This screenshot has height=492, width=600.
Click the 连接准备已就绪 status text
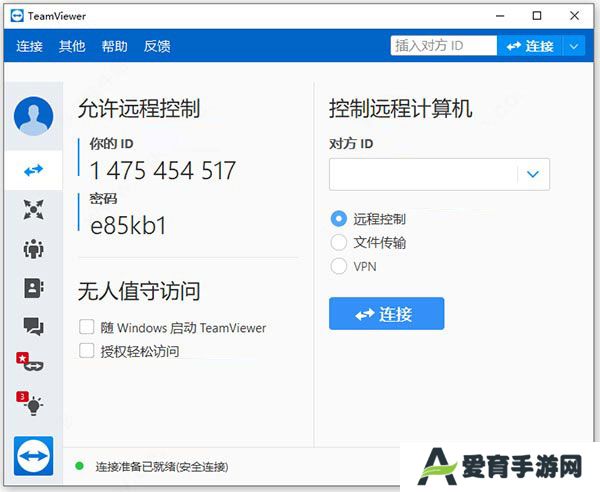point(162,467)
